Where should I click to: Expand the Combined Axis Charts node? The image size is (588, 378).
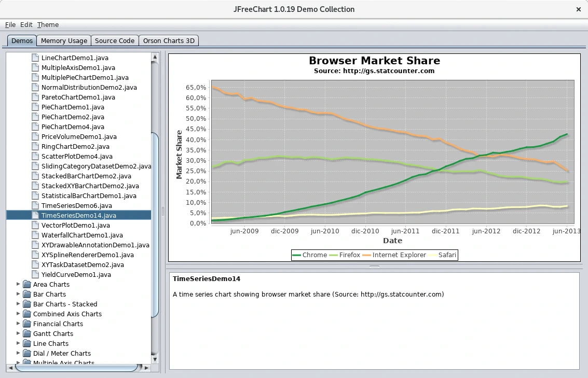(x=19, y=314)
